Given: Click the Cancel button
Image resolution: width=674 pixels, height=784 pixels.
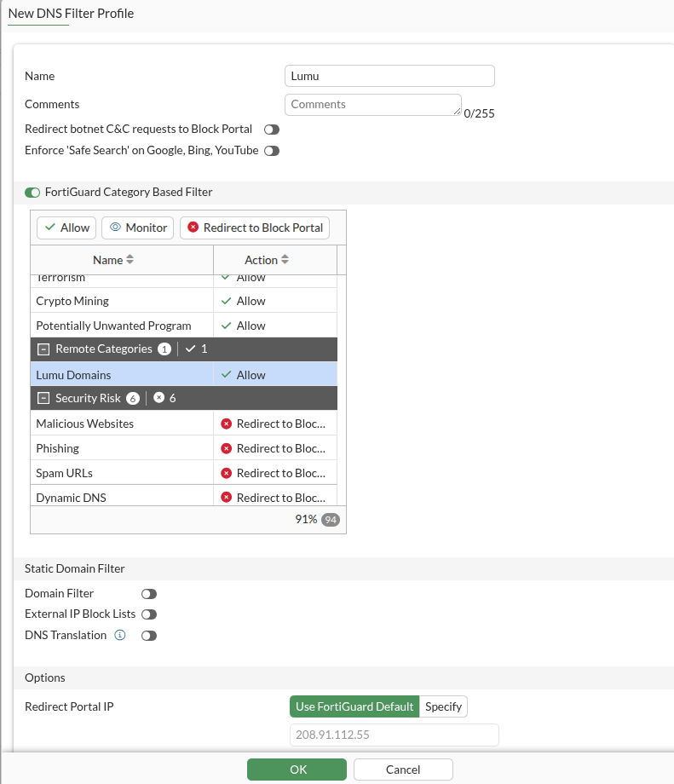Looking at the screenshot, I should (403, 770).
